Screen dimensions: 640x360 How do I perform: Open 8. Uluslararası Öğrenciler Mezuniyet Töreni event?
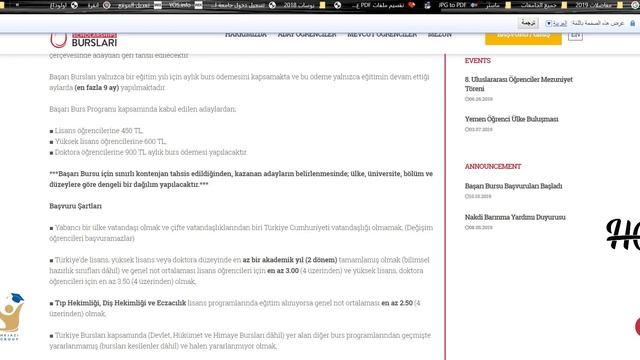[x=518, y=84]
